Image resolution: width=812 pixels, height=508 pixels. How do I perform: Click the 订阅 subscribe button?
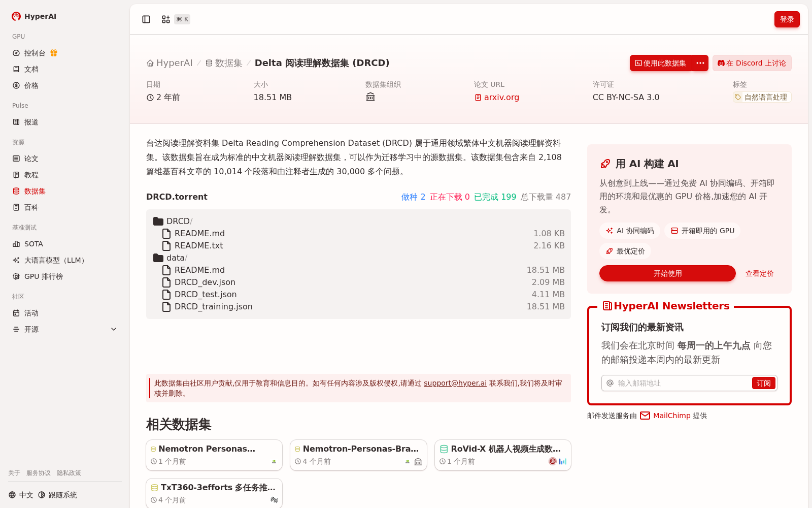tap(763, 383)
